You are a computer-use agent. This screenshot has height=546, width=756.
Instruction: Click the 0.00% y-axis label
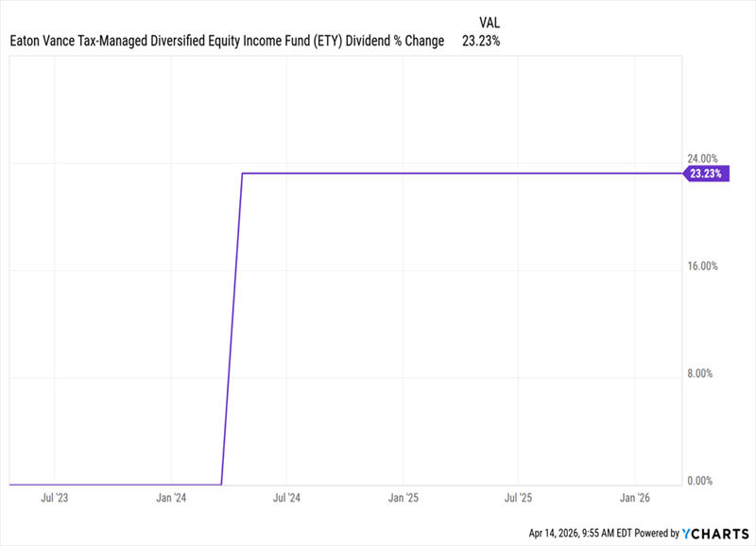click(x=699, y=482)
